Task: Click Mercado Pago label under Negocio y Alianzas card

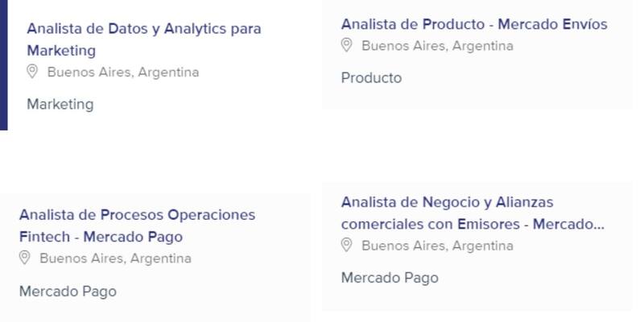Action: pyautogui.click(x=390, y=278)
